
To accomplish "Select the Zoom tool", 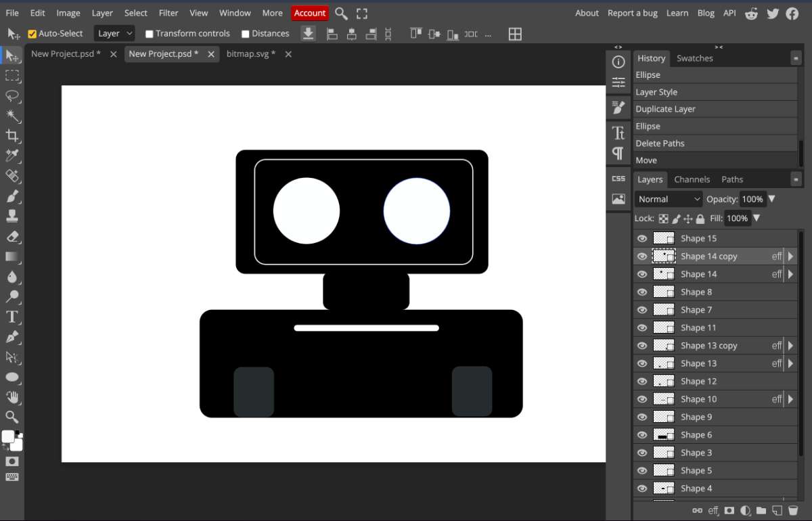I will pos(12,417).
